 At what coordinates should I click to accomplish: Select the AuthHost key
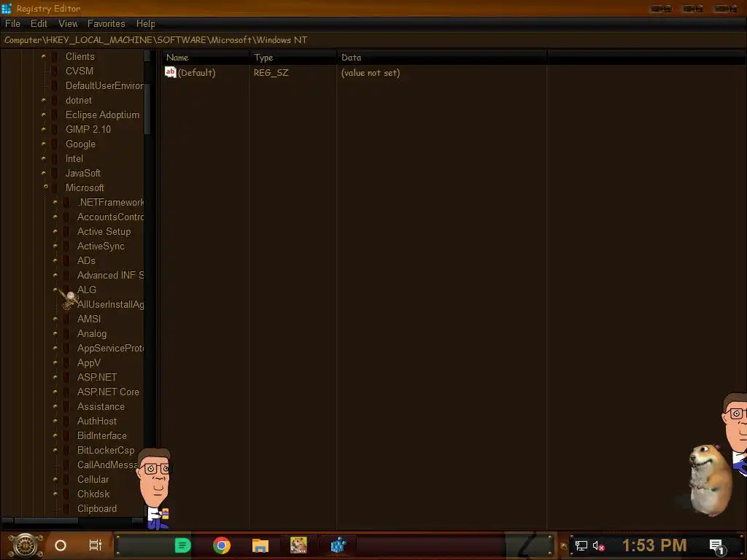(x=97, y=421)
